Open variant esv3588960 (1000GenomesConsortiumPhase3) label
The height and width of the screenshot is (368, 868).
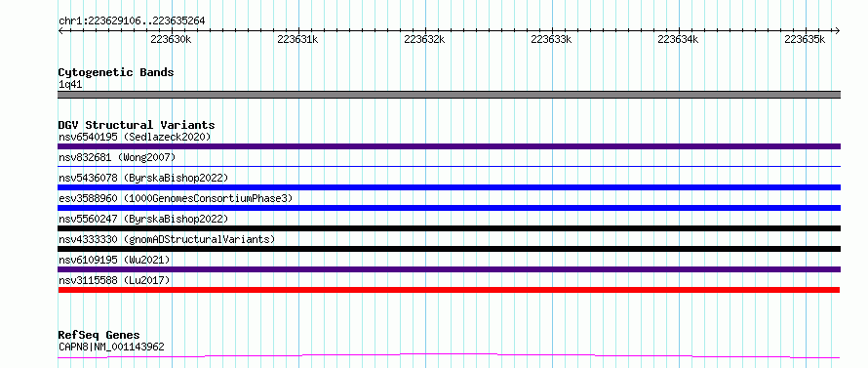pyautogui.click(x=176, y=198)
